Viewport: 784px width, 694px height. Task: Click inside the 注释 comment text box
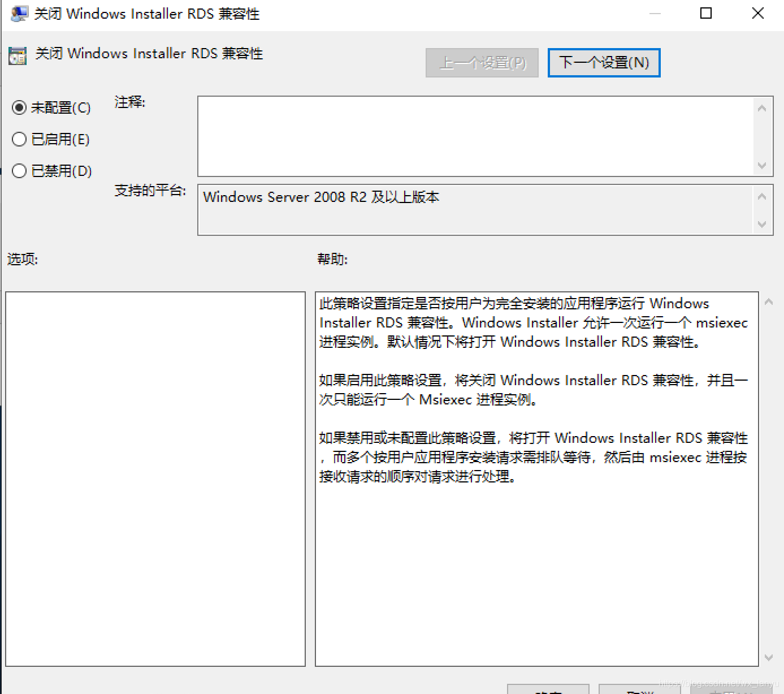coord(476,136)
